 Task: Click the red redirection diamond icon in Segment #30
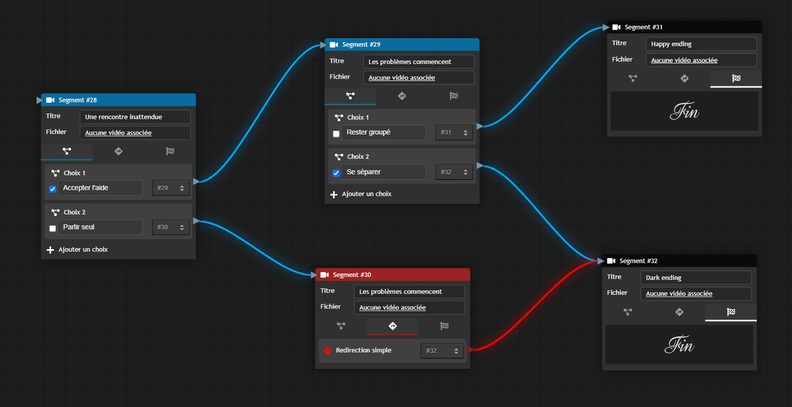[327, 351]
